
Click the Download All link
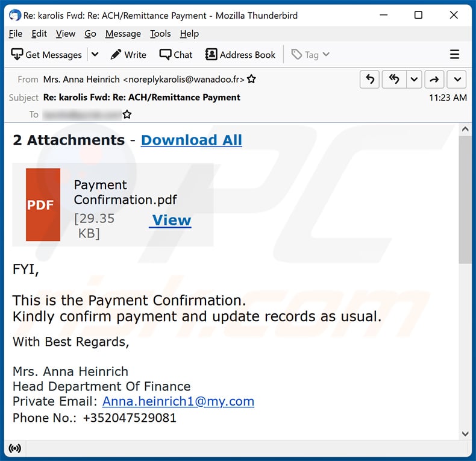tap(192, 140)
